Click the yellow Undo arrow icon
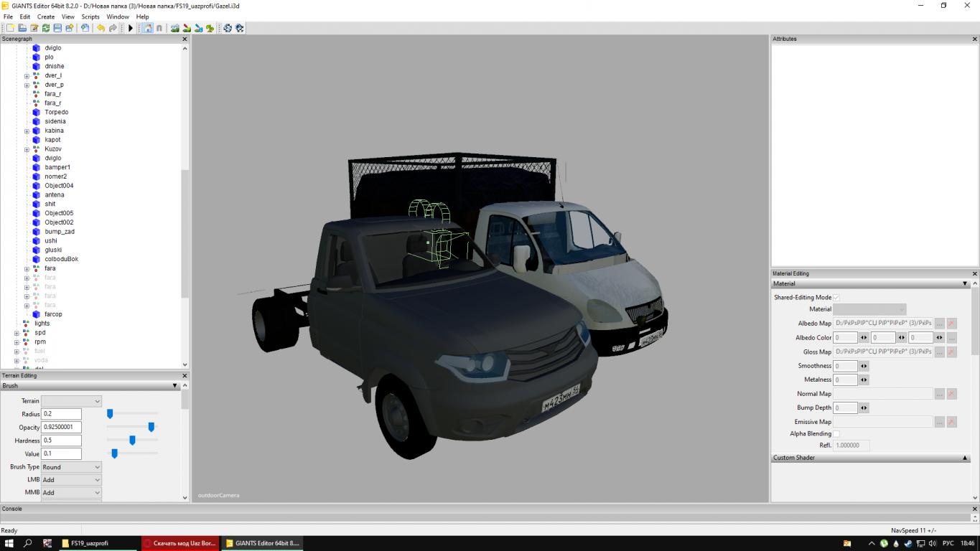Viewport: 980px width, 551px height. coord(101,28)
